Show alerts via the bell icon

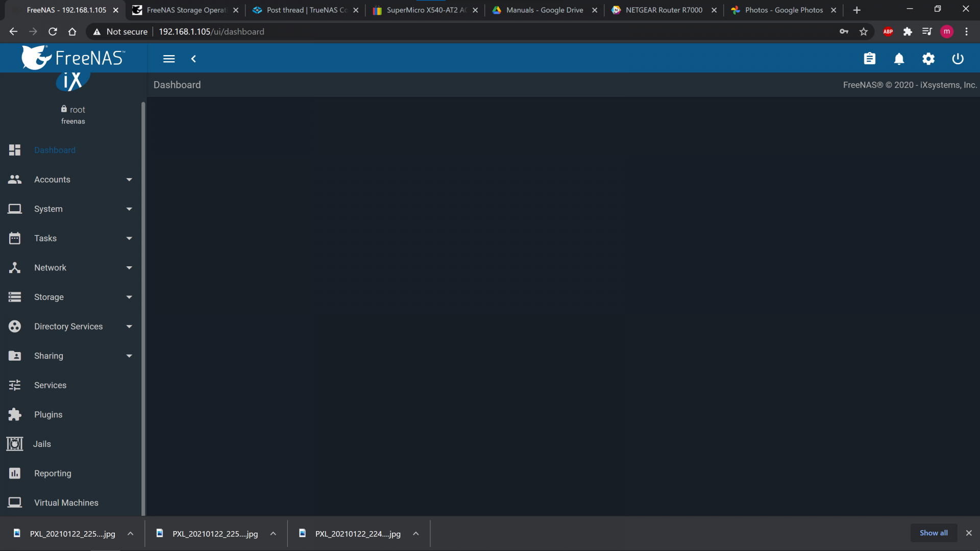click(899, 59)
